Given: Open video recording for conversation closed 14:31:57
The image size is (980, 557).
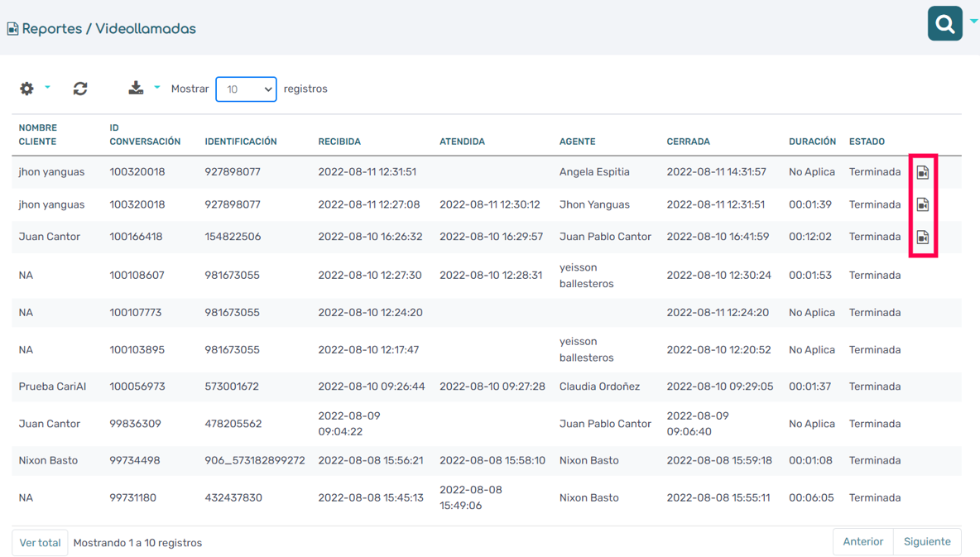Looking at the screenshot, I should click(923, 172).
